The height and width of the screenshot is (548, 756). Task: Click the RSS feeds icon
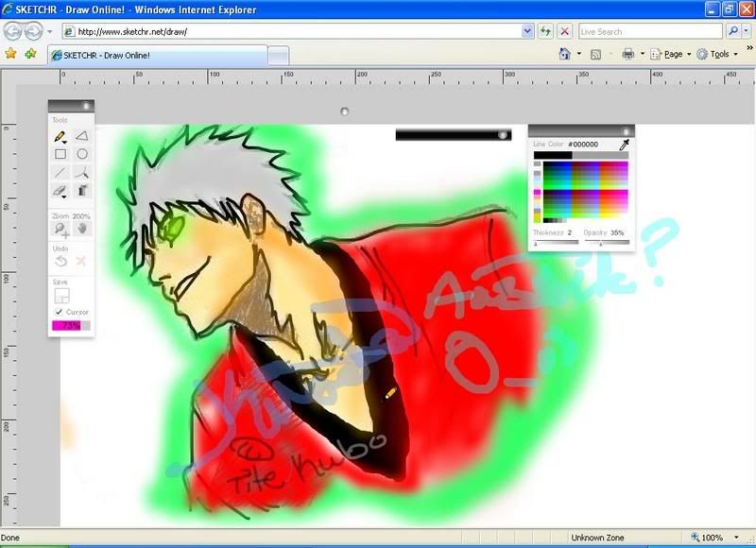click(x=596, y=55)
